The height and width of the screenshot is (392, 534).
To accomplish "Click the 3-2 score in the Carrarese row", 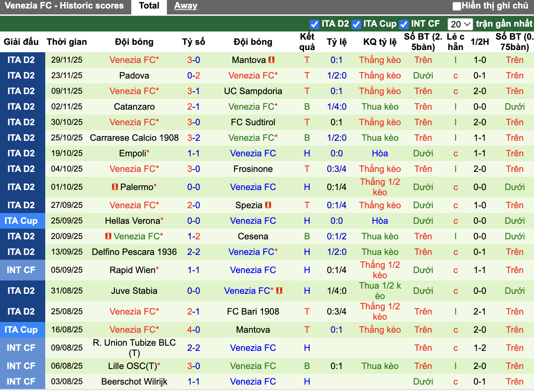I will click(x=194, y=138).
